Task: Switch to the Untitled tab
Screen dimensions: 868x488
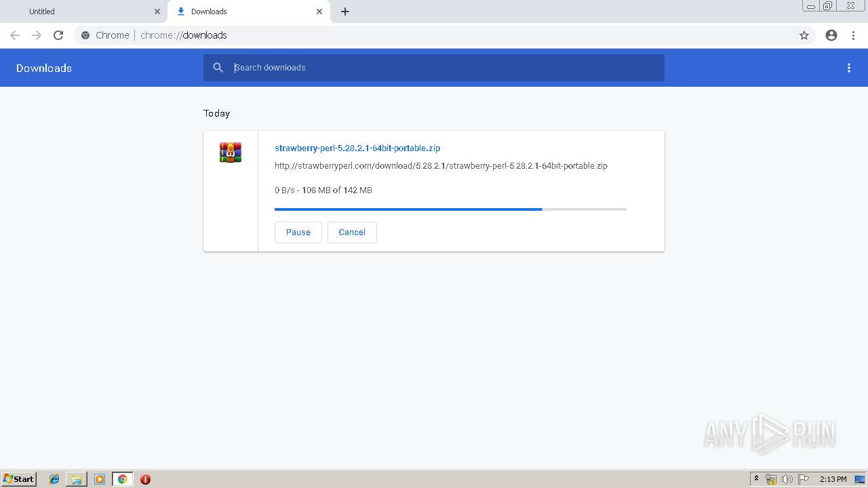Action: 83,12
